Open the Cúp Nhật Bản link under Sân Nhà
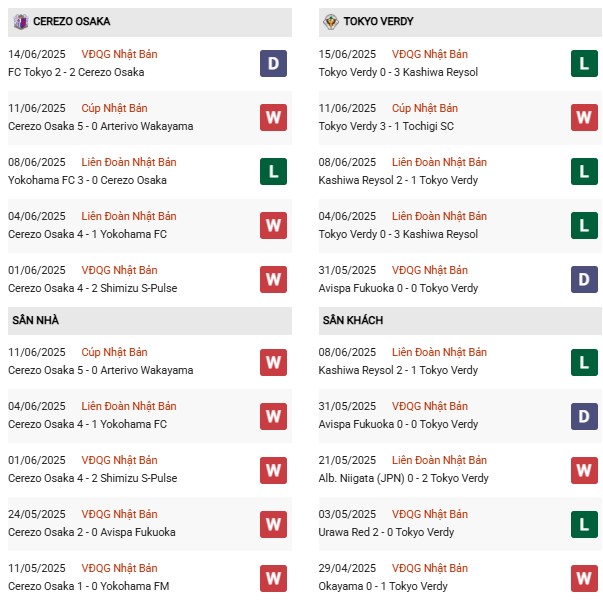Viewport: 603px width, 600px height. (114, 352)
